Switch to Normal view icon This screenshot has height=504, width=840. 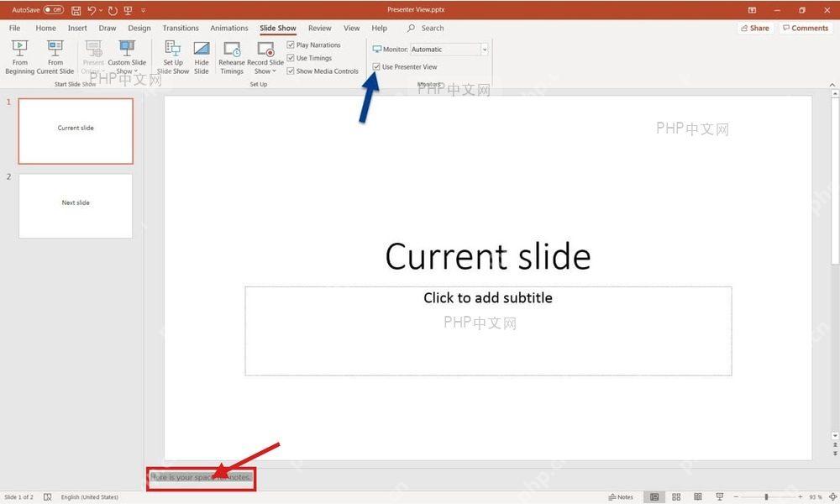(x=654, y=497)
